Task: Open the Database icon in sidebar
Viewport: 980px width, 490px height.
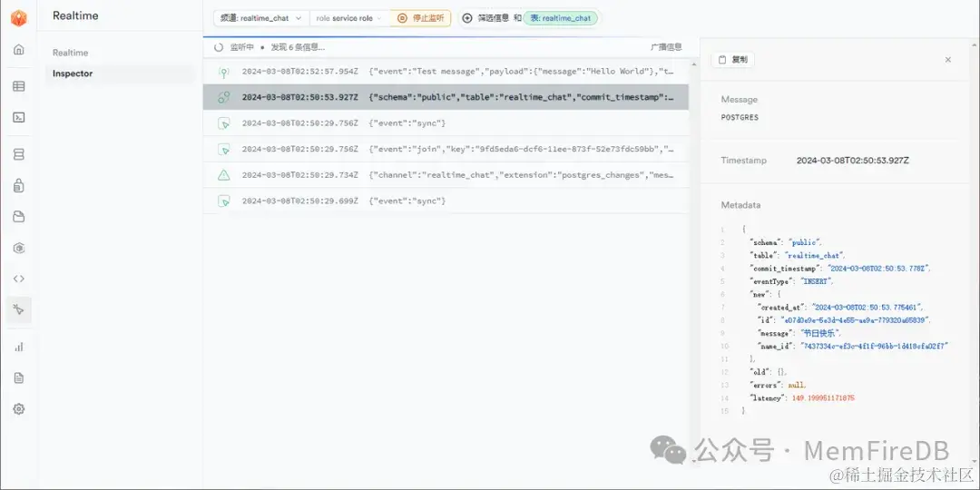Action: 19,154
